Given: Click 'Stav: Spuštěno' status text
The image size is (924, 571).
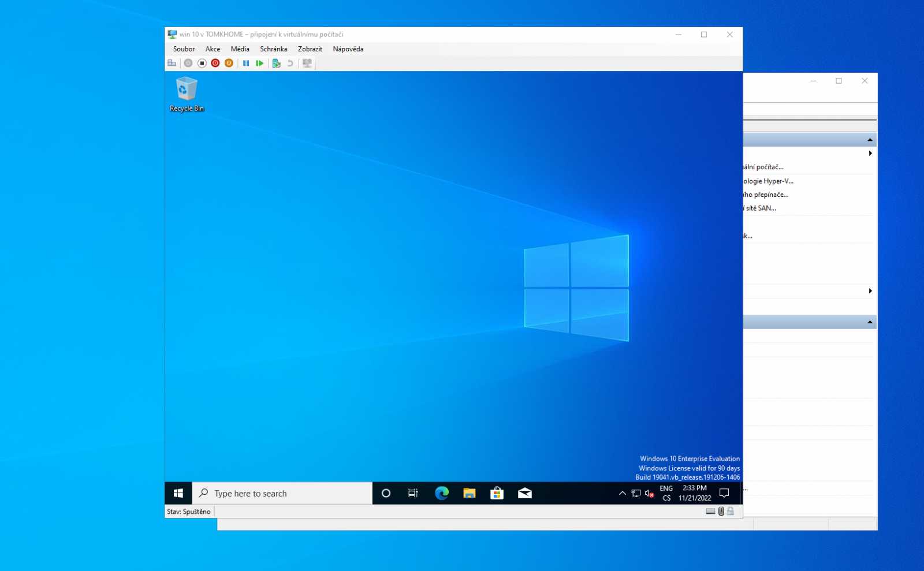Looking at the screenshot, I should click(189, 512).
